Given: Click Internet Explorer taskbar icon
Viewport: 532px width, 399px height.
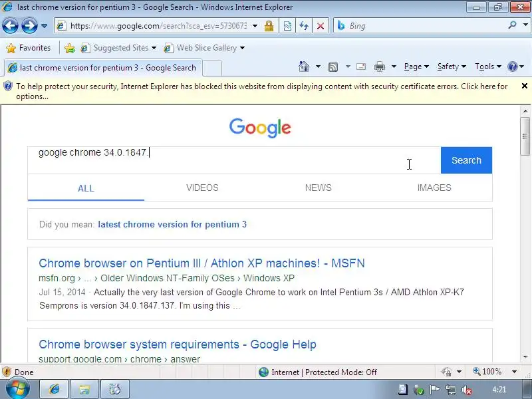Looking at the screenshot, I should click(55, 389).
